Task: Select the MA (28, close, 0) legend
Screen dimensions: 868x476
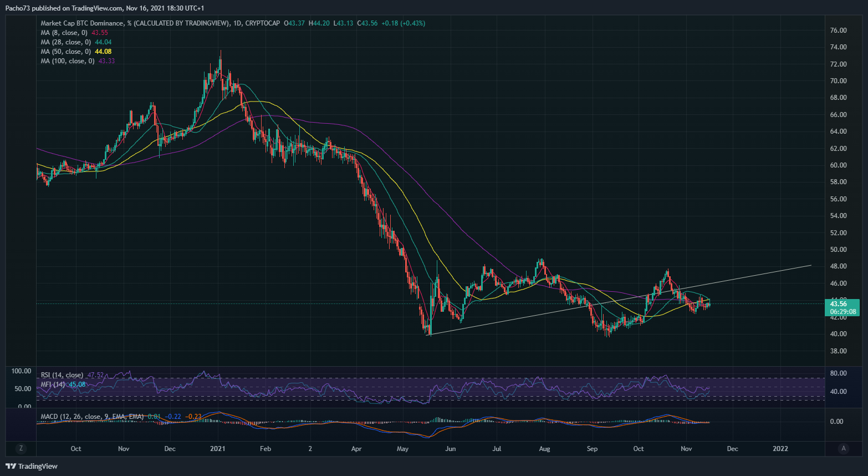Action: click(67, 42)
